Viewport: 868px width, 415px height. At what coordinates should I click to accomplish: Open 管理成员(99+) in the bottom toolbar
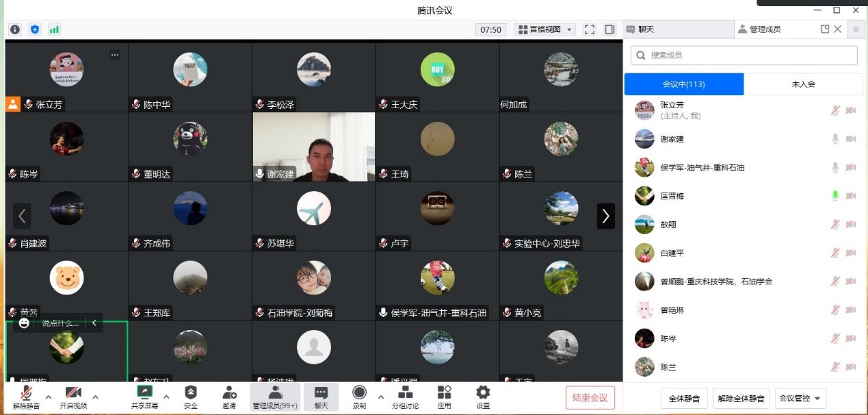275,396
